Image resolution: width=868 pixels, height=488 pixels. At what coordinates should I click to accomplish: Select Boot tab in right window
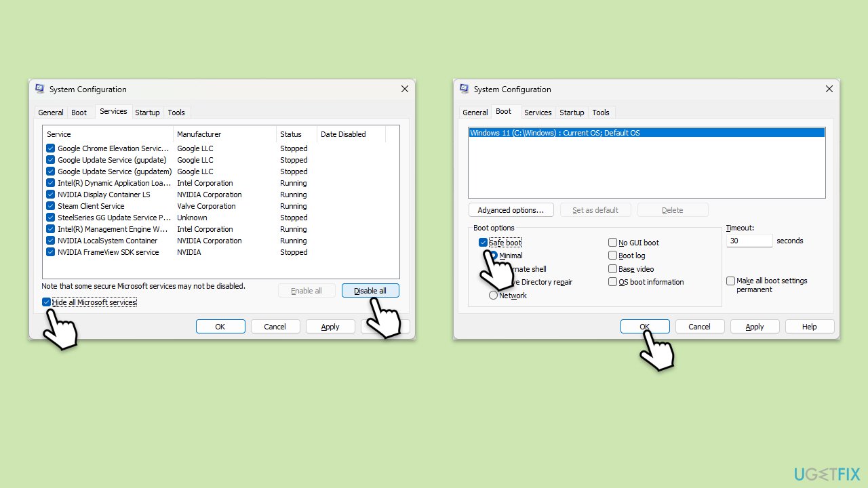tap(504, 111)
